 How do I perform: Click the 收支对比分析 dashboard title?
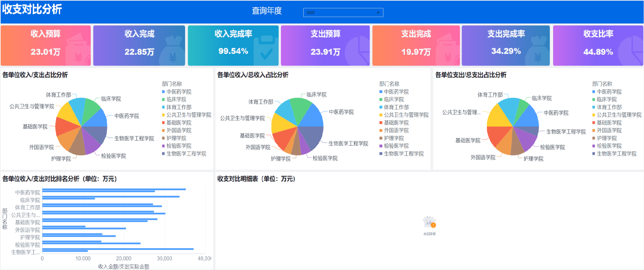(x=32, y=9)
